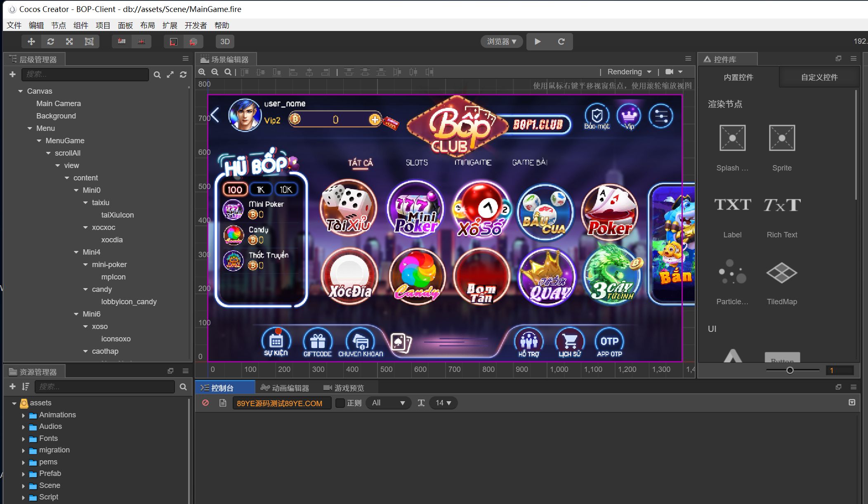
Task: Click the Play preview button
Action: click(538, 42)
